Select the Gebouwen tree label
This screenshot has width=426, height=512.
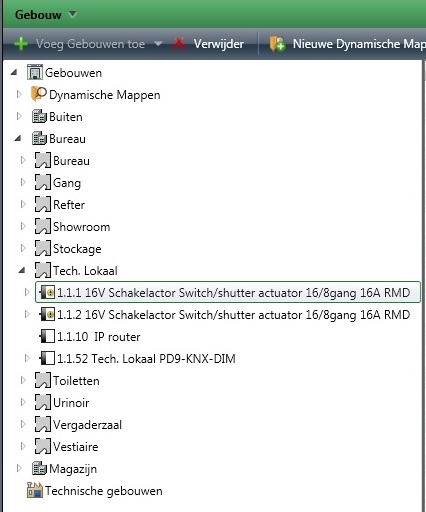[x=73, y=73]
